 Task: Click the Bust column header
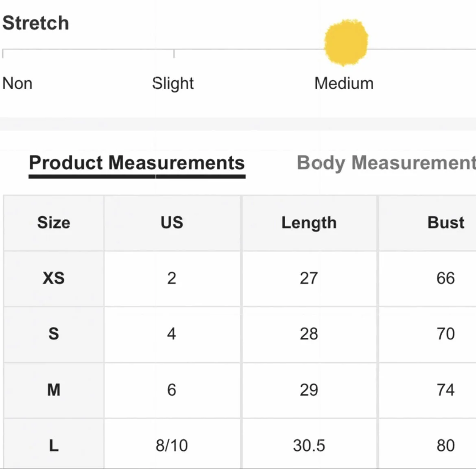(445, 222)
